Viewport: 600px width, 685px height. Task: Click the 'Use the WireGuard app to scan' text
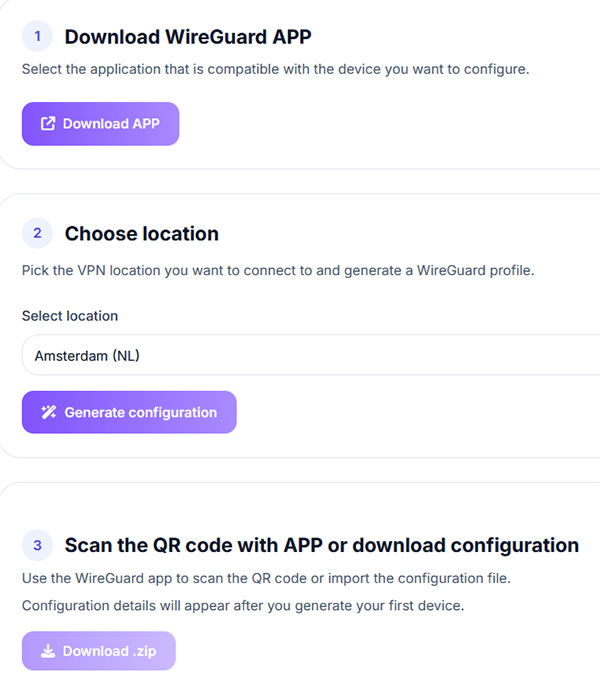[x=279, y=579]
